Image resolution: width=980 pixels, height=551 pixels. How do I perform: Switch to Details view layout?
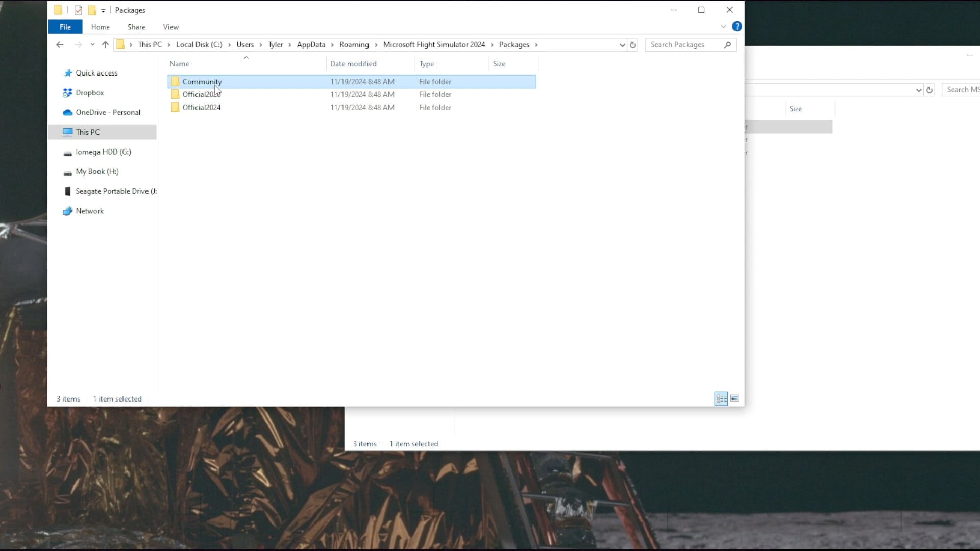pyautogui.click(x=721, y=398)
